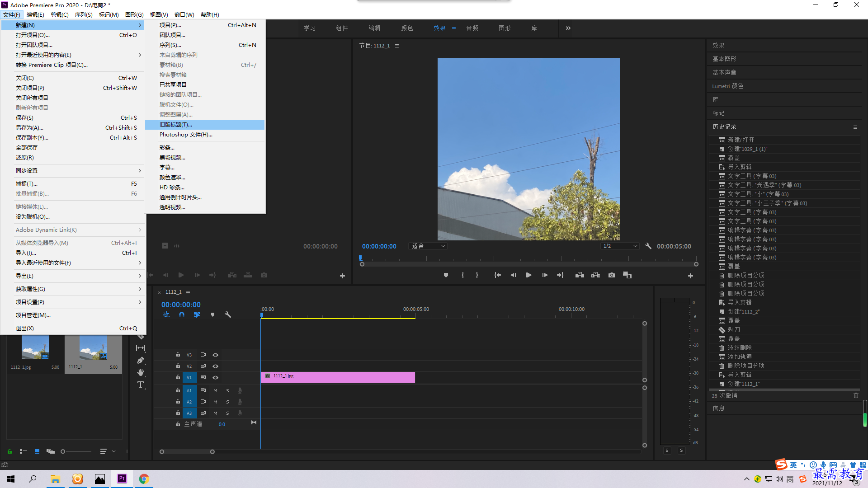Select the Type tool in toolbar

[x=141, y=385]
